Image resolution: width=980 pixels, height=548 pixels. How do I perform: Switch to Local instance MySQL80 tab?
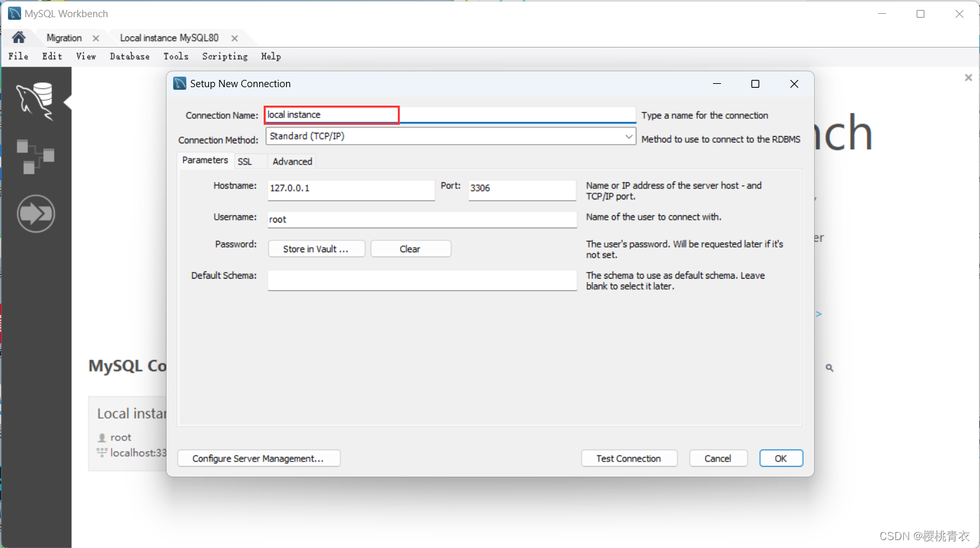[169, 38]
